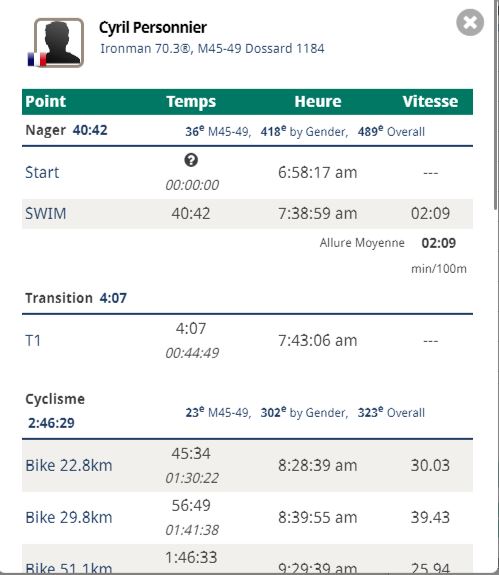
Task: Click the Ironman 70.3 Dossard 1184 subtitle
Action: pos(212,48)
